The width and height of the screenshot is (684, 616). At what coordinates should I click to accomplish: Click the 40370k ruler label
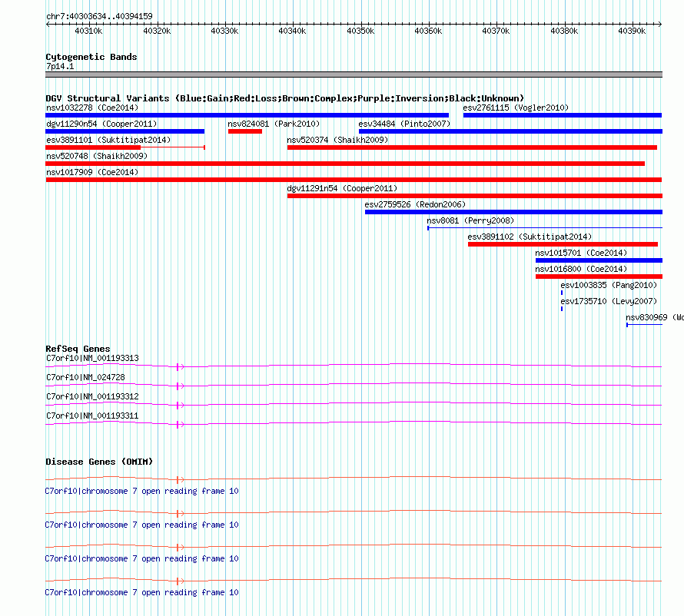point(496,31)
